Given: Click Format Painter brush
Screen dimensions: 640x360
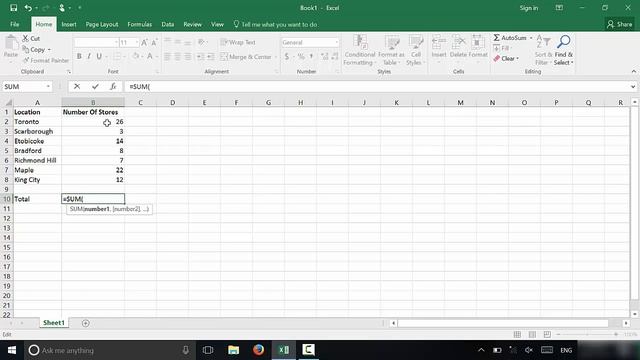Looking at the screenshot, I should (x=26, y=60).
